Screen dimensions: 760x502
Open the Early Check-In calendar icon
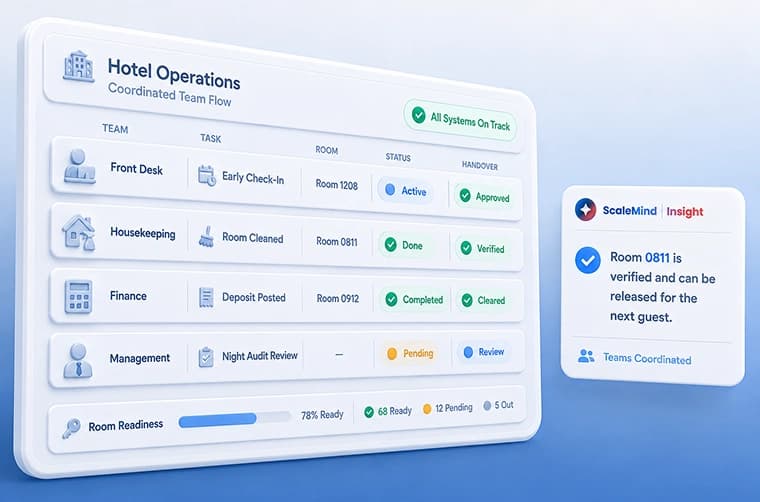207,175
